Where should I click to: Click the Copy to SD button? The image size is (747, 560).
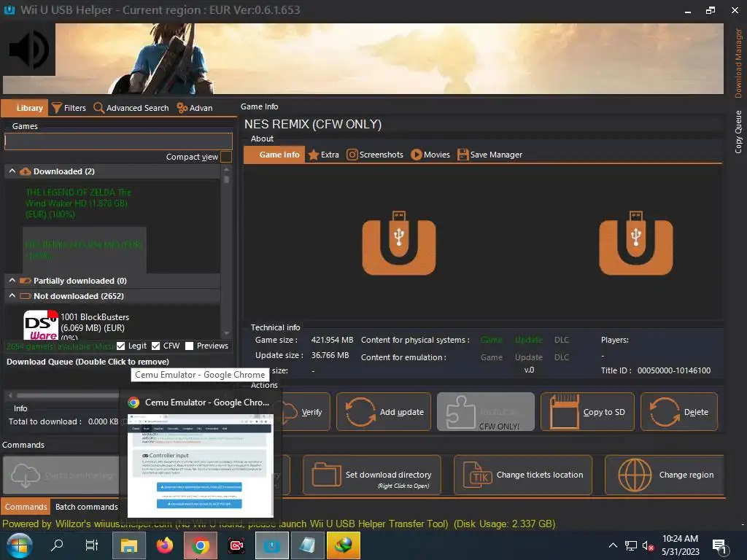587,412
